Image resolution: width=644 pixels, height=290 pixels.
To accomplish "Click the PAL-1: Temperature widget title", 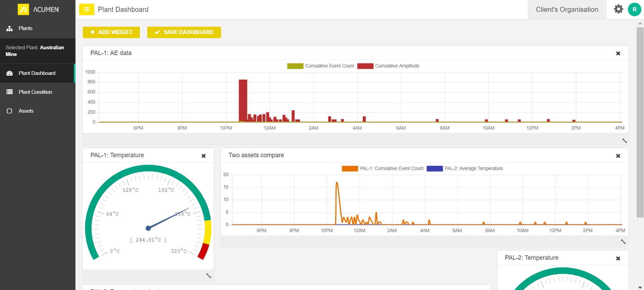I will tap(117, 155).
